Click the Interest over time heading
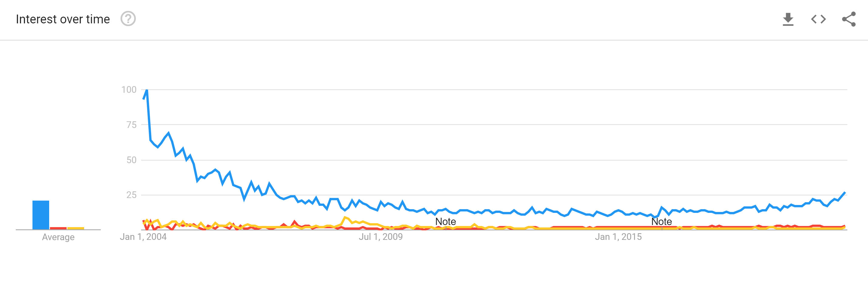 click(x=63, y=19)
